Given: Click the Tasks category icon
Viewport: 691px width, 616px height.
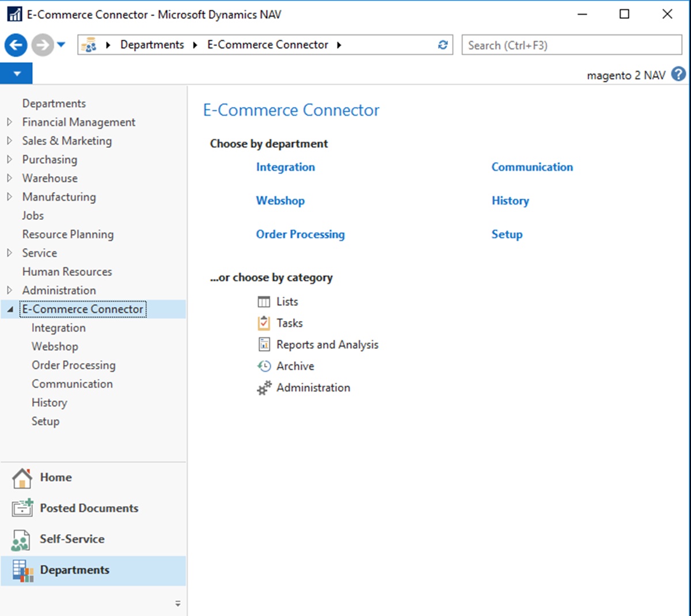Looking at the screenshot, I should [264, 323].
